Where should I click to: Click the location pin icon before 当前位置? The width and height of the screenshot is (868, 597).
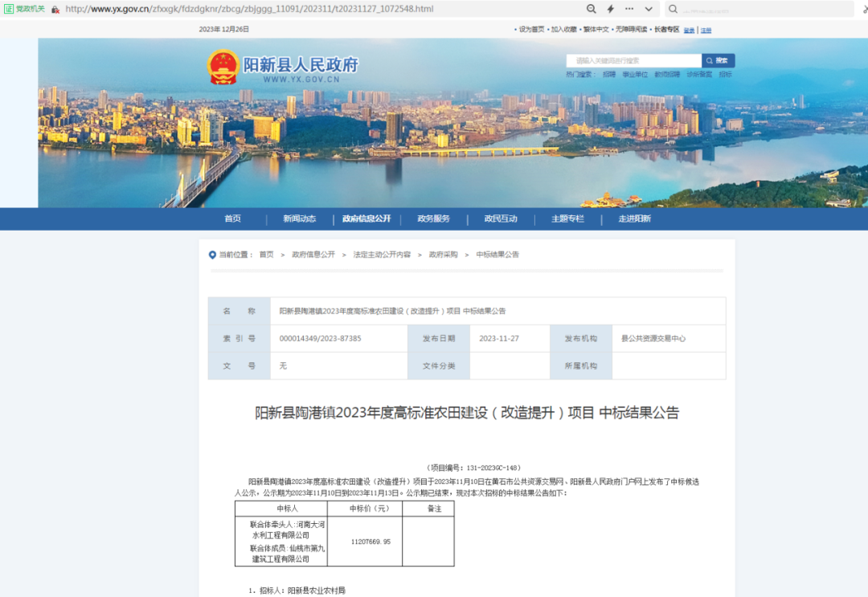(x=212, y=255)
